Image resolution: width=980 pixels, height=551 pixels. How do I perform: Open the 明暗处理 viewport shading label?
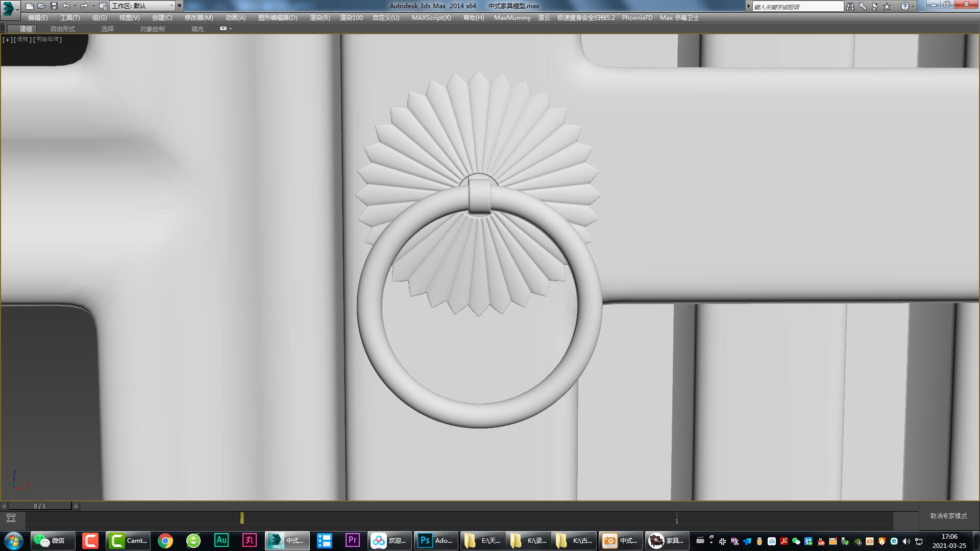pyautogui.click(x=48, y=39)
